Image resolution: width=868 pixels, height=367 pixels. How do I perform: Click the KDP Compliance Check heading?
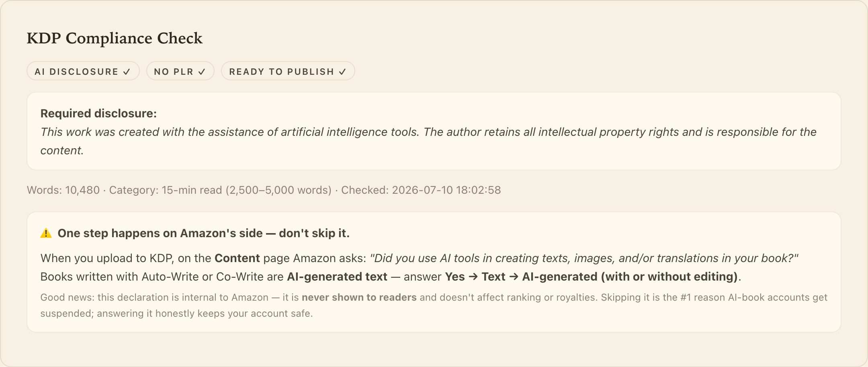[x=115, y=38]
